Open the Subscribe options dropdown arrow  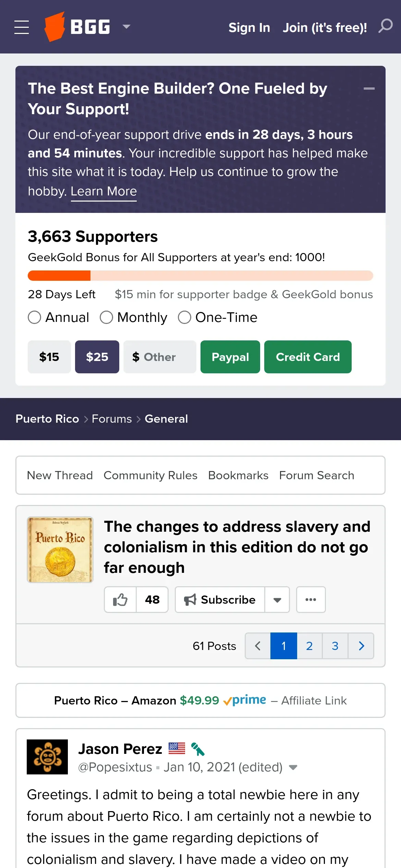(277, 600)
